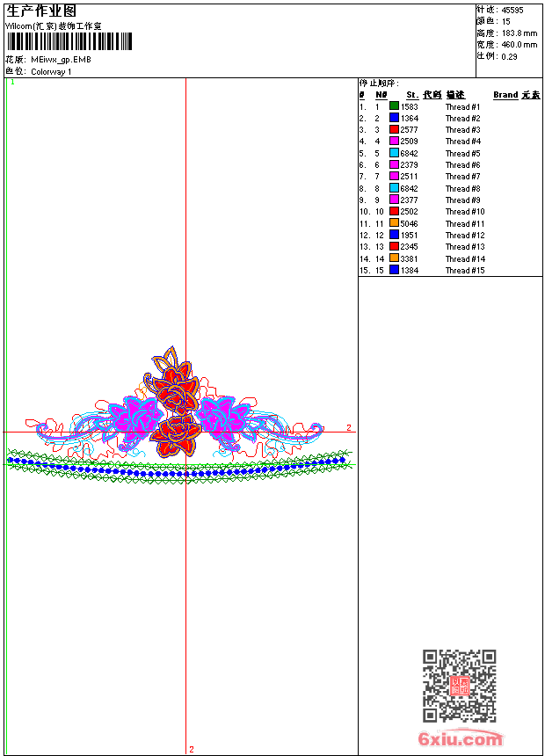Select the red swatch next to 2502

click(394, 211)
